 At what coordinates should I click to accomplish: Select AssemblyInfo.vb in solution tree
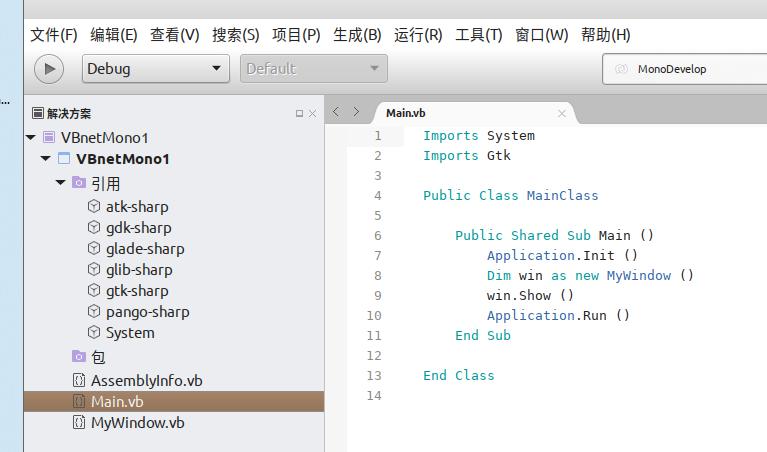tap(147, 381)
